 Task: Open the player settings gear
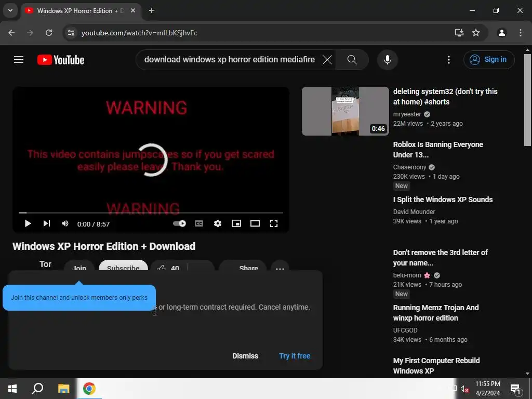[218, 223]
